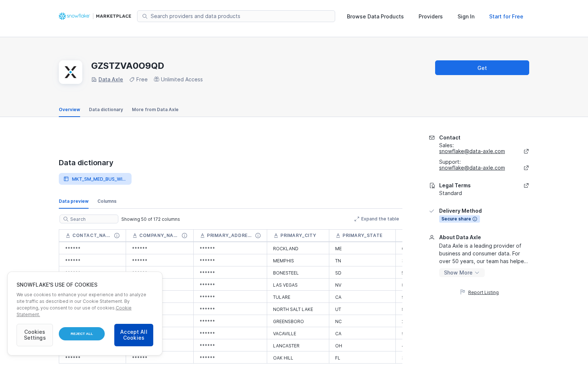
Task: Click info icon beside CONTACT_NA column
Action: [x=117, y=236]
